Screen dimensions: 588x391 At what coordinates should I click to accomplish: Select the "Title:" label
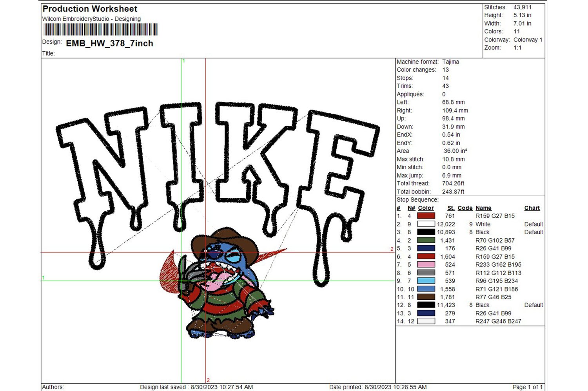coord(49,54)
